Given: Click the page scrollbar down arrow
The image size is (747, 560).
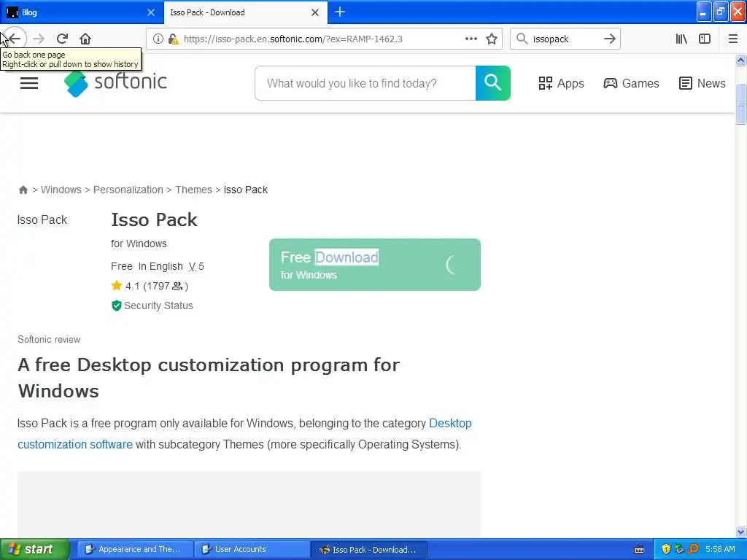Looking at the screenshot, I should pos(740,532).
